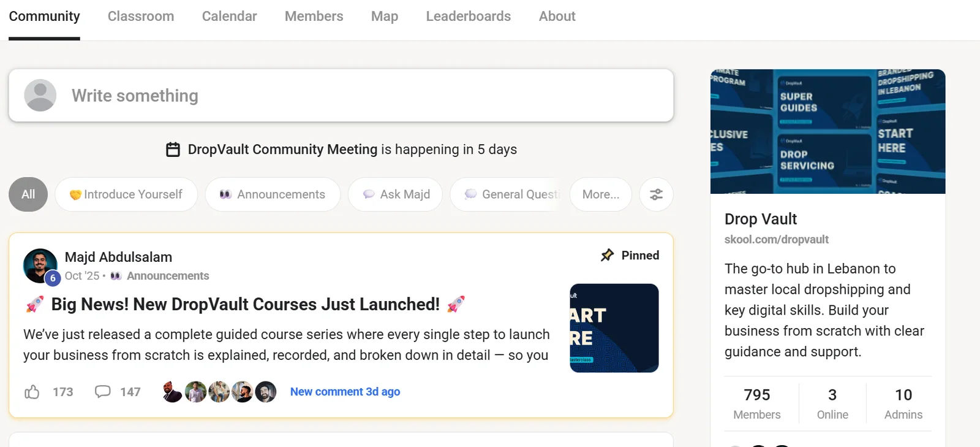Click the user avatar beside Write something
This screenshot has width=980, height=447.
[40, 95]
